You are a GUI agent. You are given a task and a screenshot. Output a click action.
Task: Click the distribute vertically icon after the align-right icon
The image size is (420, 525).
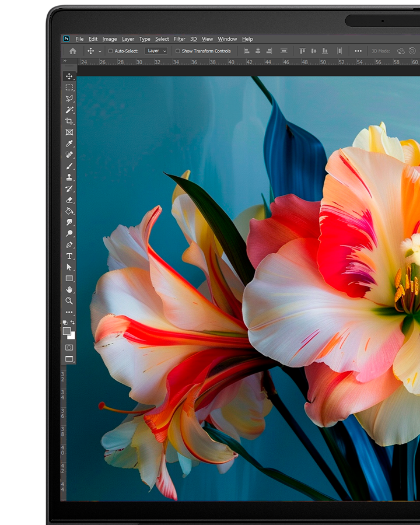tap(283, 51)
